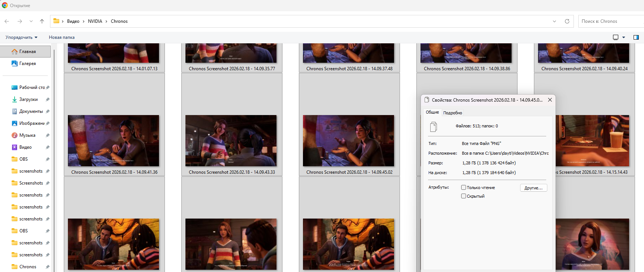Click the type value Все типа Файл "PNG"
The image size is (644, 272).
click(x=481, y=143)
